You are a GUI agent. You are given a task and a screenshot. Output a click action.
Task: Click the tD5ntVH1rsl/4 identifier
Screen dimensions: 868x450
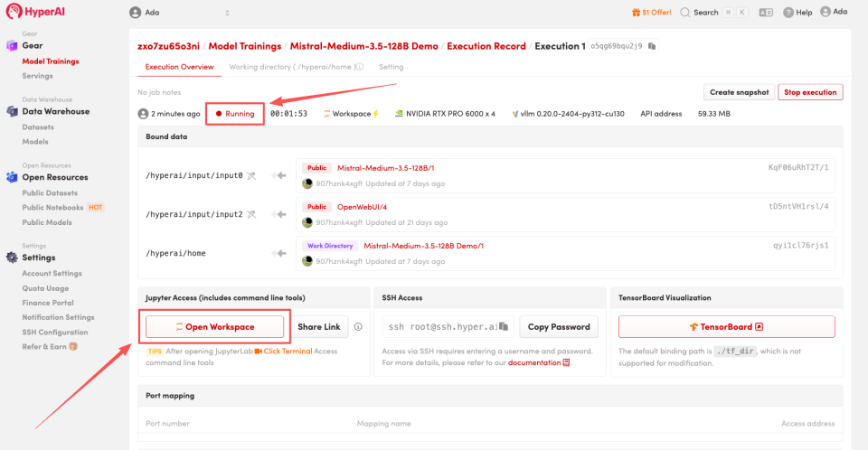pos(798,206)
